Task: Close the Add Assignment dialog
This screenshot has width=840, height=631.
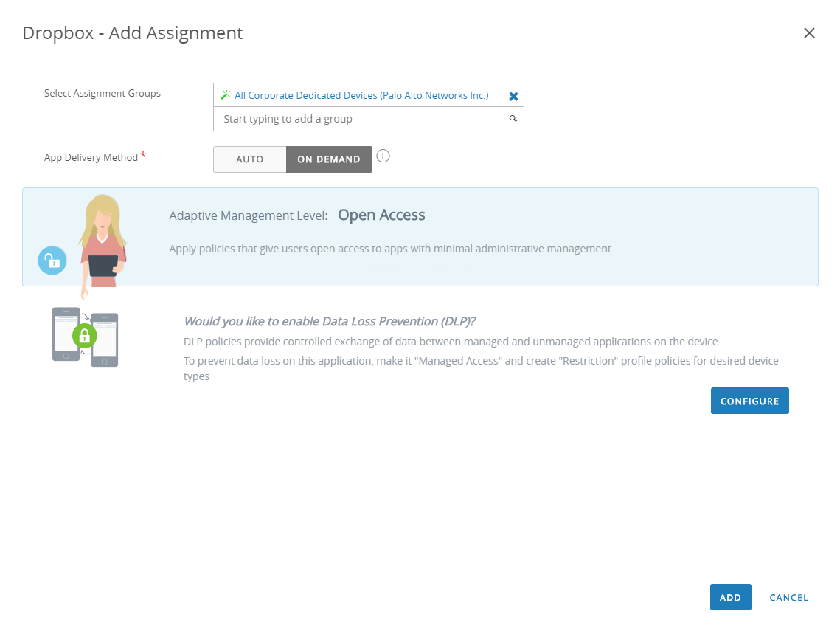Action: tap(809, 33)
